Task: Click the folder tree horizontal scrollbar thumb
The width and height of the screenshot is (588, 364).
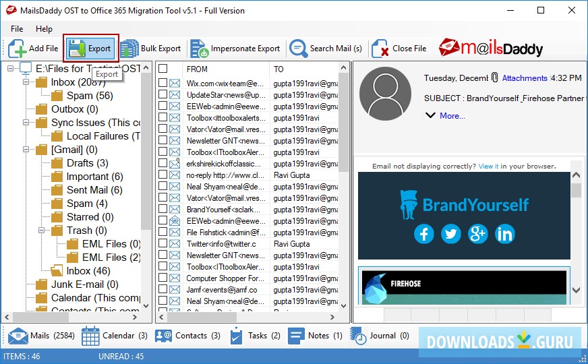Action: coord(40,317)
